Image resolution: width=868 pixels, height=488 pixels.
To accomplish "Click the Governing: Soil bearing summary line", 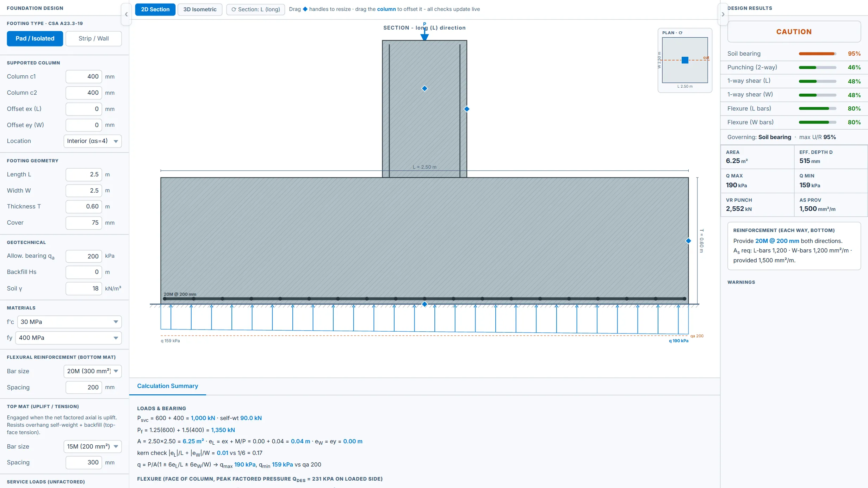I will [782, 137].
